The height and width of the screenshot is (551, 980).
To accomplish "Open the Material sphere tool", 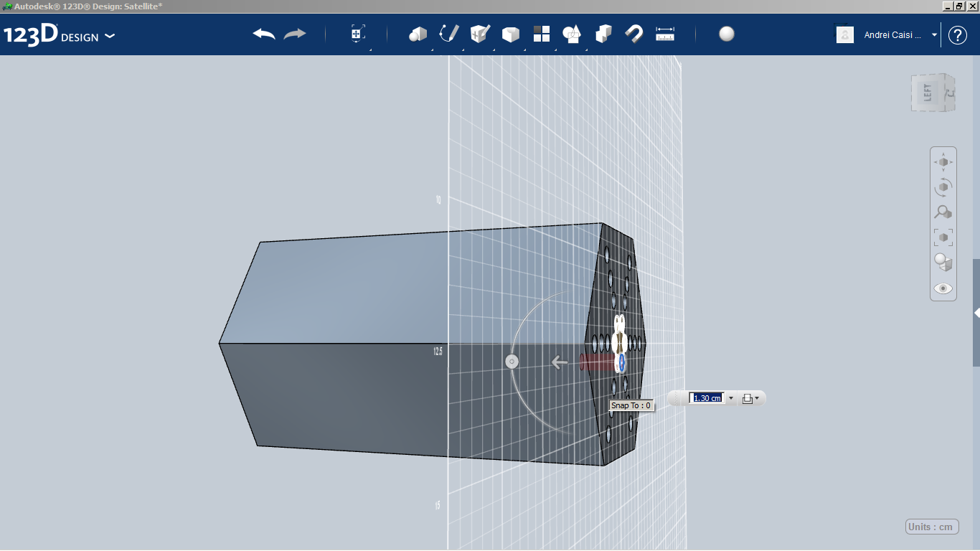I will click(727, 34).
